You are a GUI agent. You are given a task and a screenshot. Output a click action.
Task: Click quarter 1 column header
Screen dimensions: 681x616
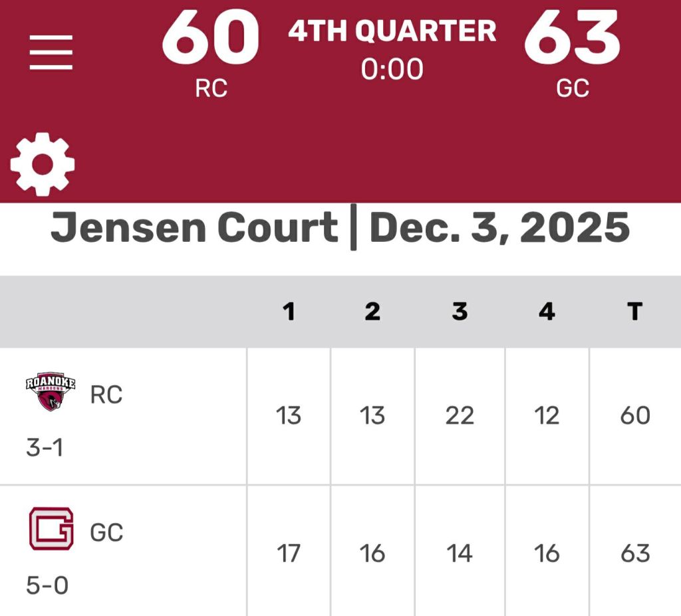(x=289, y=311)
